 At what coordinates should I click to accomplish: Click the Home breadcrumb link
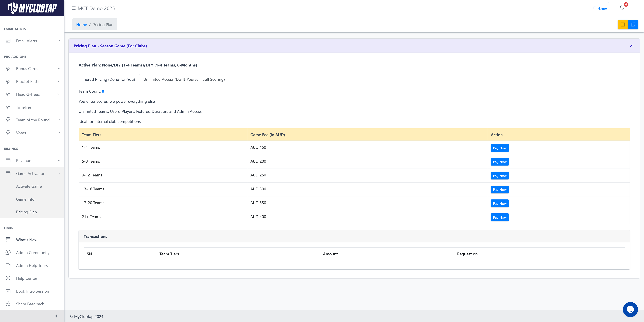82,25
